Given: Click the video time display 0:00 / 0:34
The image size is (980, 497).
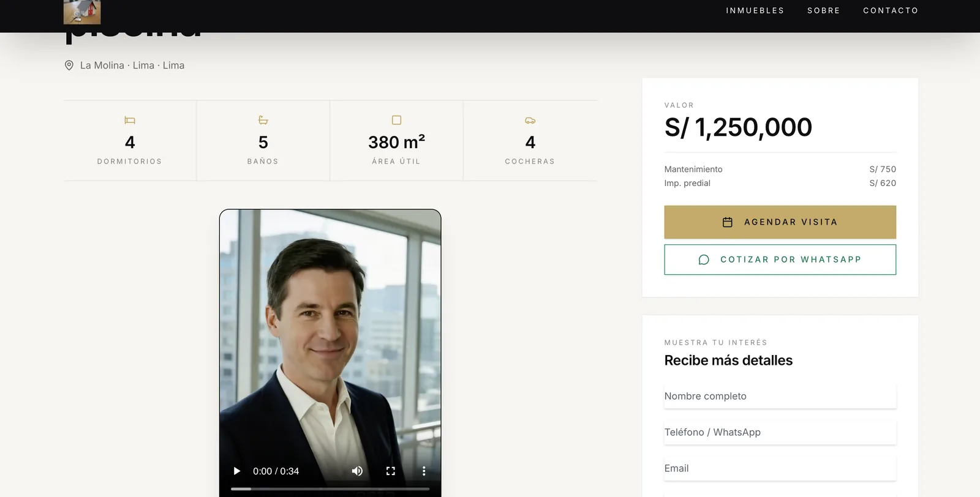Looking at the screenshot, I should [x=276, y=471].
